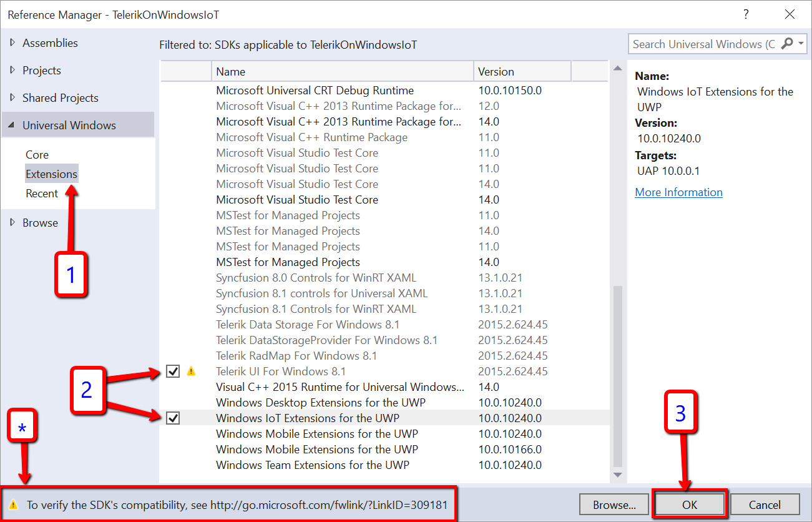Click the scrollbar up arrow
Screen dimensions: 812x522
tap(617, 68)
